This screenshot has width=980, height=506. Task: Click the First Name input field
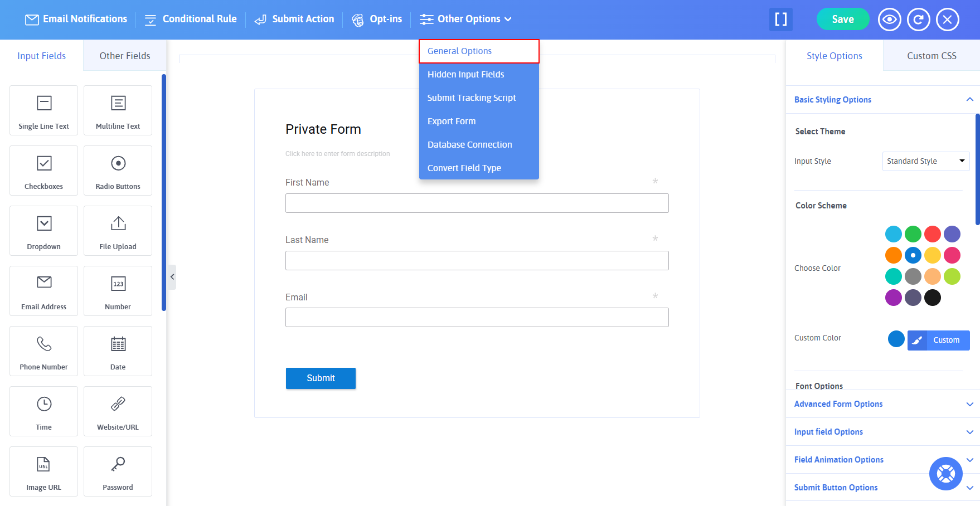click(x=477, y=203)
